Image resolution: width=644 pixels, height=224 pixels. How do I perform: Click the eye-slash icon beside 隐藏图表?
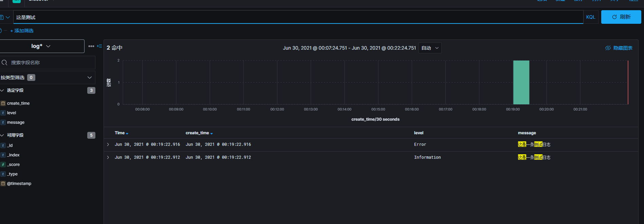click(608, 48)
